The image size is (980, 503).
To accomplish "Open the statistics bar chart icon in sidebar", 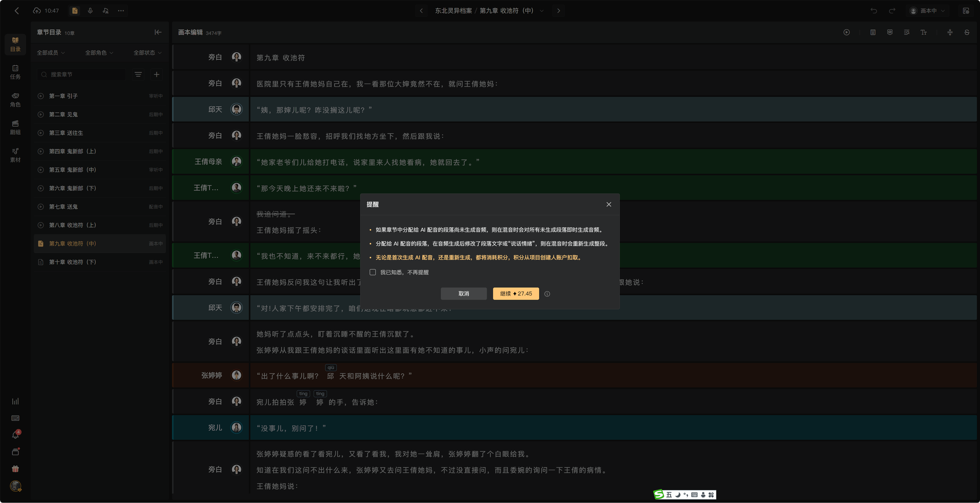I will [x=15, y=401].
